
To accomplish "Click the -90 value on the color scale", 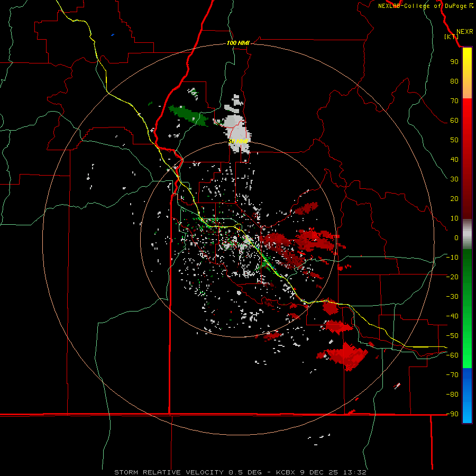I will click(x=452, y=414).
